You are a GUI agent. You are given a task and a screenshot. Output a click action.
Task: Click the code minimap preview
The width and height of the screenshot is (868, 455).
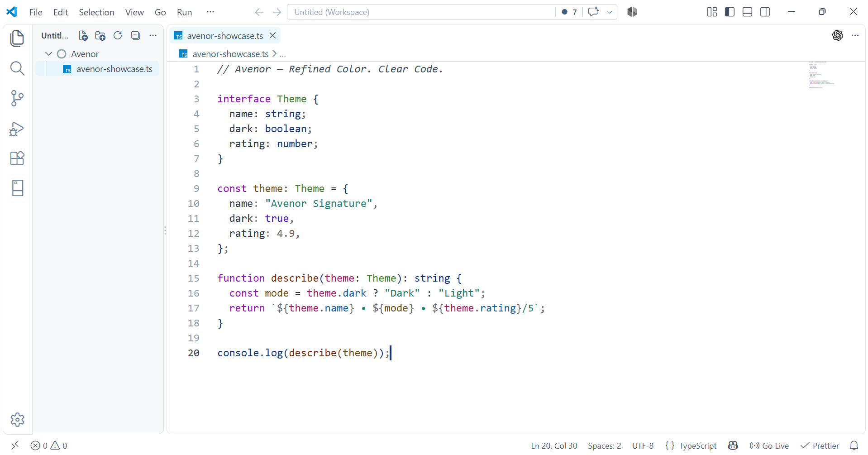821,75
